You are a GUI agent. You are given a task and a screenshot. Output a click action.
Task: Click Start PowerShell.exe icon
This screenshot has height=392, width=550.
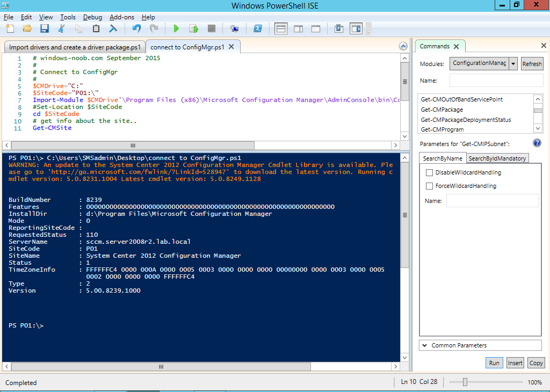258,29
